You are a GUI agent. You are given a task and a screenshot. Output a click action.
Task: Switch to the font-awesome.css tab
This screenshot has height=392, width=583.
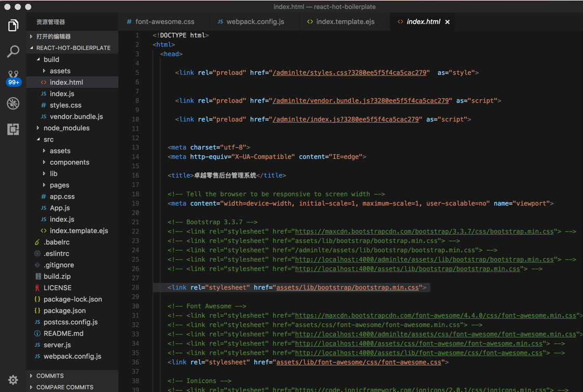[x=164, y=22]
